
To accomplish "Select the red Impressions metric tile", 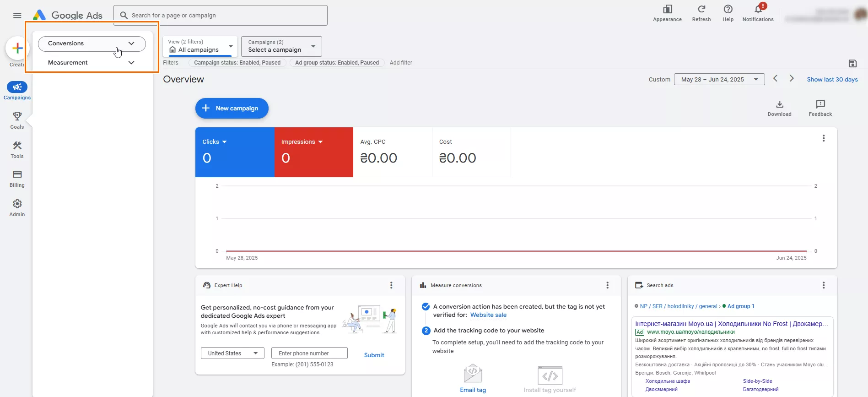I will point(313,152).
